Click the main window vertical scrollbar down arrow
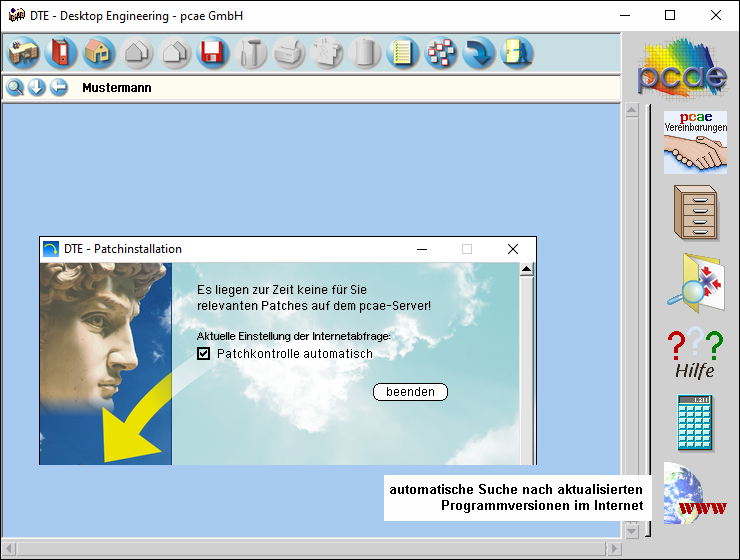The width and height of the screenshot is (740, 560). 631,532
